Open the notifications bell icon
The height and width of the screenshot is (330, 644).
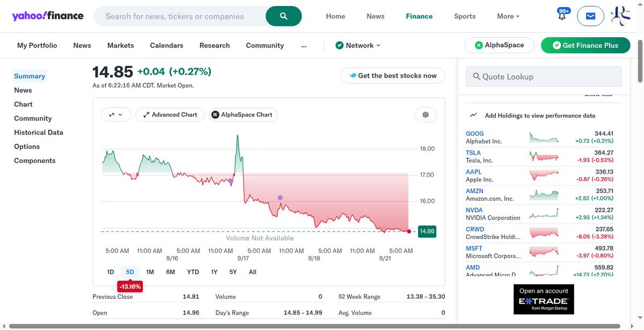[562, 16]
